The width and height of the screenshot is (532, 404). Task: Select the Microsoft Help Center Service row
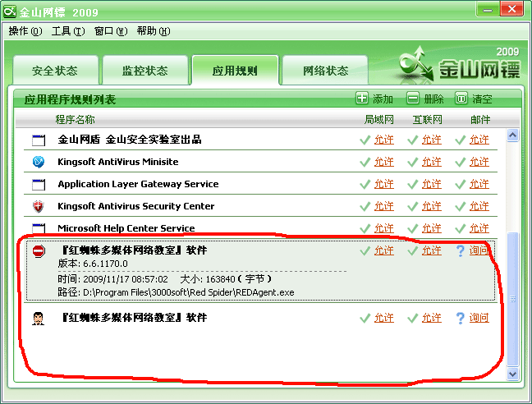126,228
